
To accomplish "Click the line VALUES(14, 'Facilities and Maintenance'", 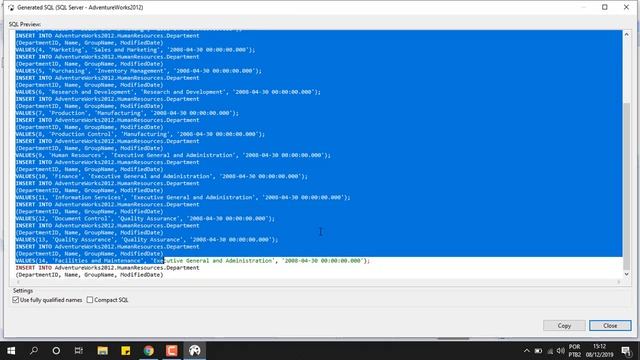I will coord(193,261).
